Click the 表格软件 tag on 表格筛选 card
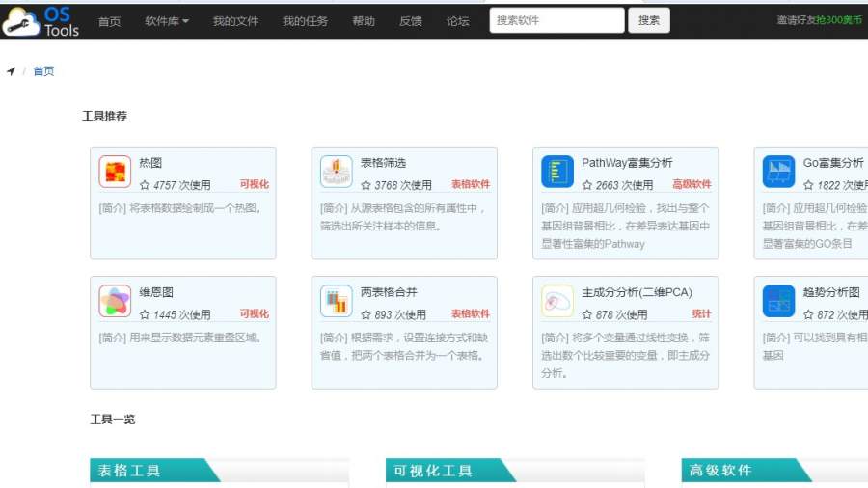Image resolution: width=868 pixels, height=488 pixels. click(x=471, y=184)
